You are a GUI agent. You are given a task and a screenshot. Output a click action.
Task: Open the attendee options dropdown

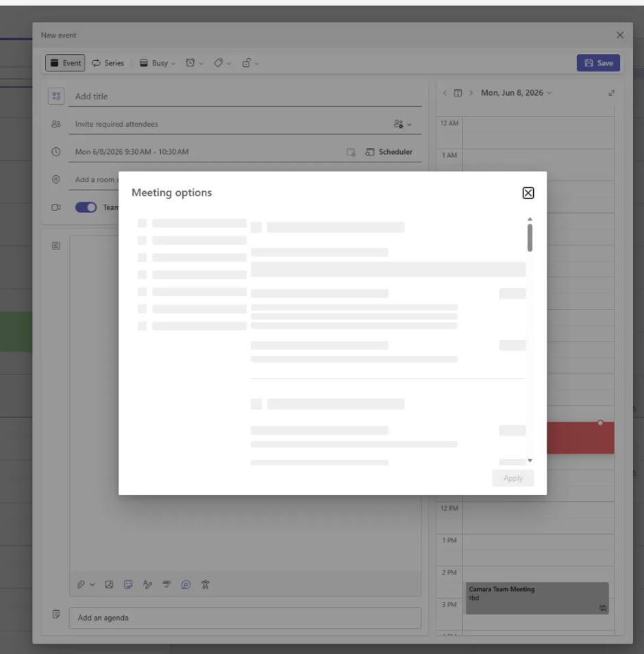pos(402,124)
